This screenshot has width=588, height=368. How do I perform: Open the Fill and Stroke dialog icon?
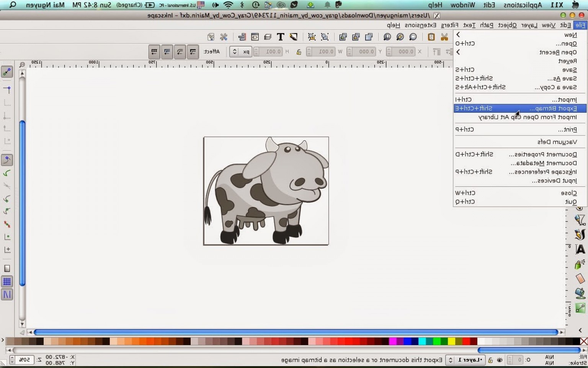[x=293, y=37]
